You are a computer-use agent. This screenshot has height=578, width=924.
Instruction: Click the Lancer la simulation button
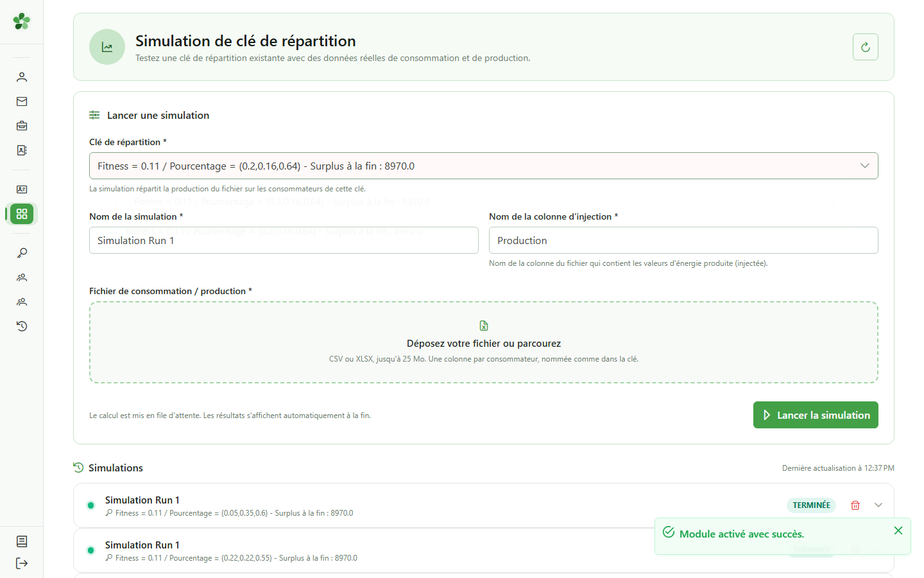point(816,415)
